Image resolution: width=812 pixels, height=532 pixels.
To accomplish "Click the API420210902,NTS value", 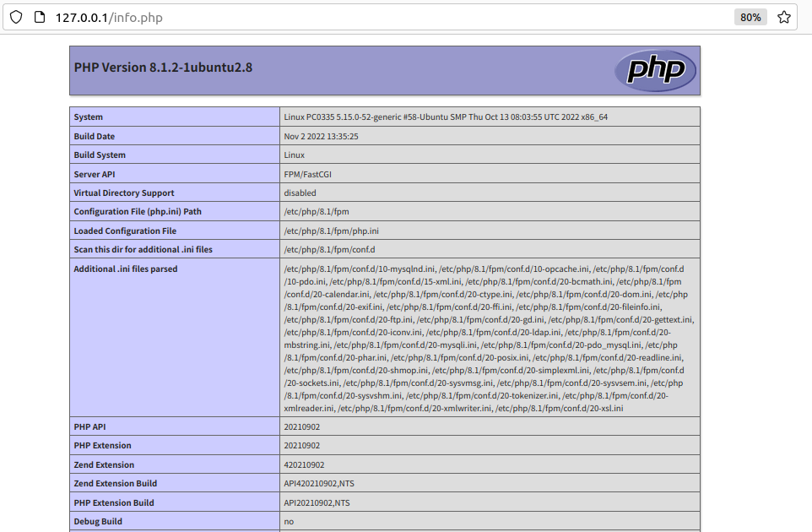I will pyautogui.click(x=319, y=483).
